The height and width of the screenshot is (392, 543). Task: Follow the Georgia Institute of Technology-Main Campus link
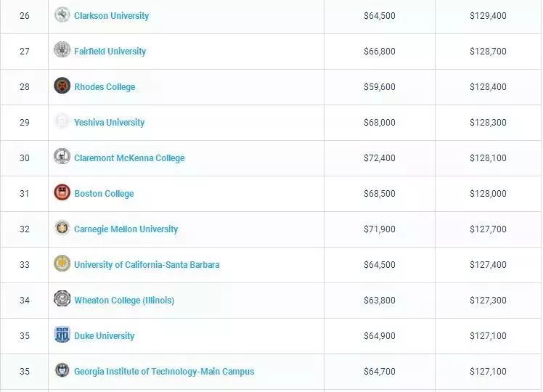tap(164, 372)
